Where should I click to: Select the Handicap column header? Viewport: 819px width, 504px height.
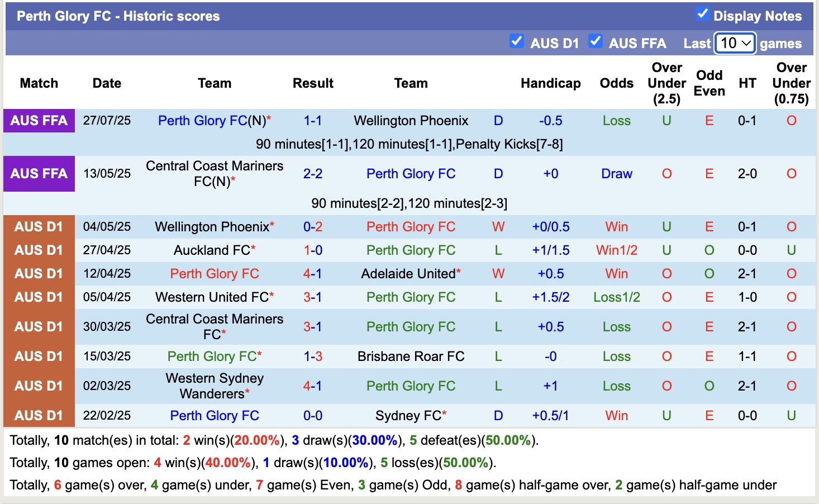[x=551, y=83]
